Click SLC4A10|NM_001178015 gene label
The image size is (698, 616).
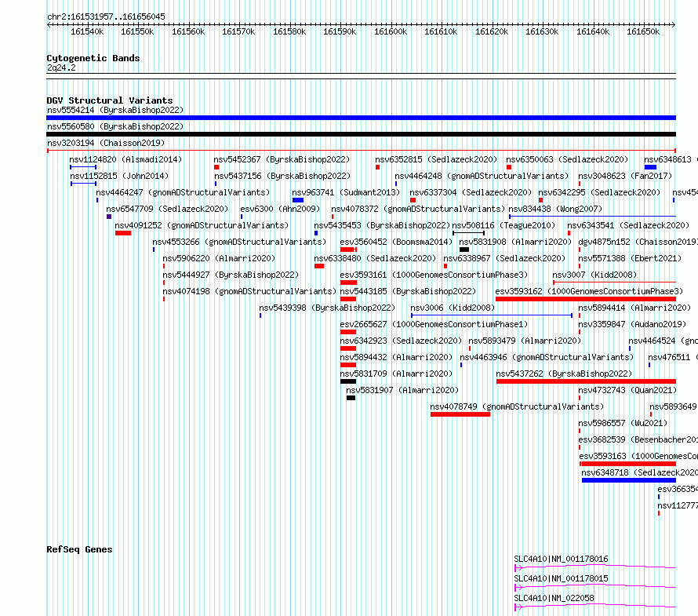tap(561, 578)
